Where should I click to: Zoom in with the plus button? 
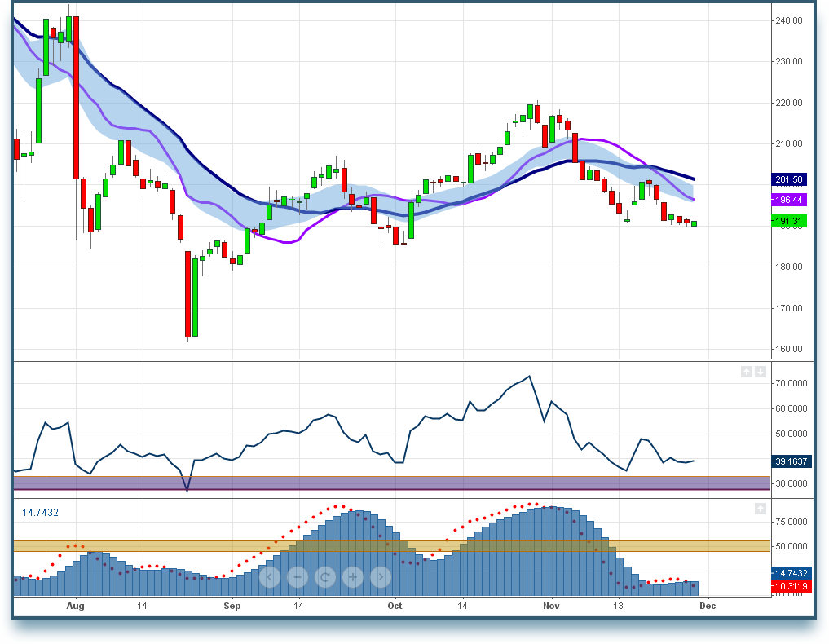353,577
